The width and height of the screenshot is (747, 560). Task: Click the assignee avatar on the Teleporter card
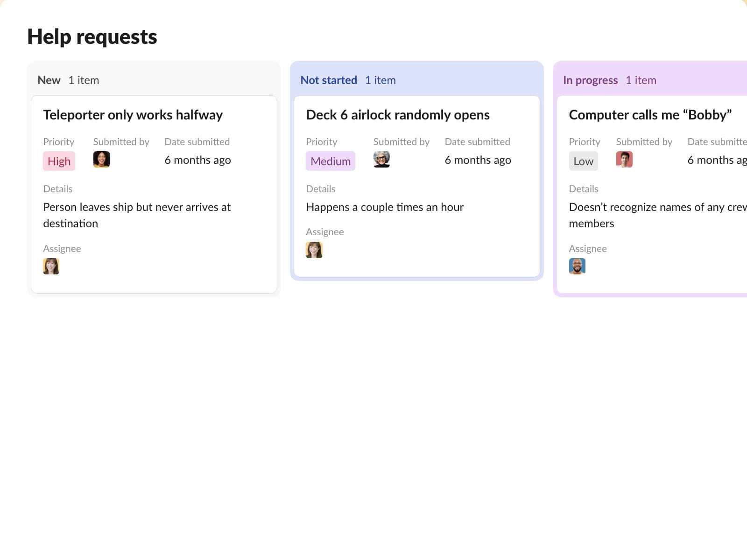click(51, 266)
